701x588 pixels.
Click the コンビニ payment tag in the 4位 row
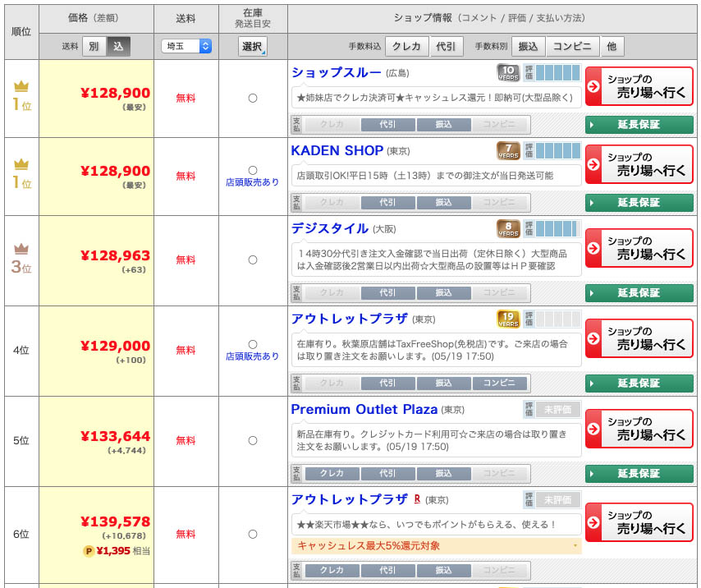coord(499,384)
